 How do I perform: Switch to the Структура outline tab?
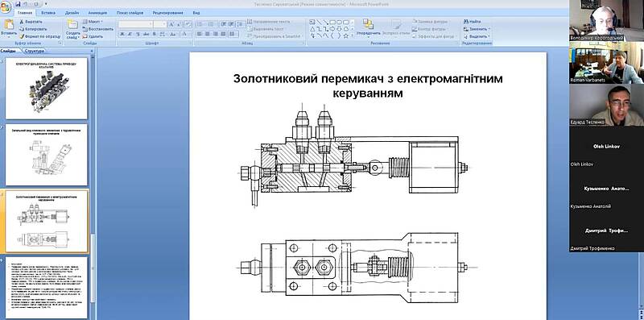click(34, 51)
